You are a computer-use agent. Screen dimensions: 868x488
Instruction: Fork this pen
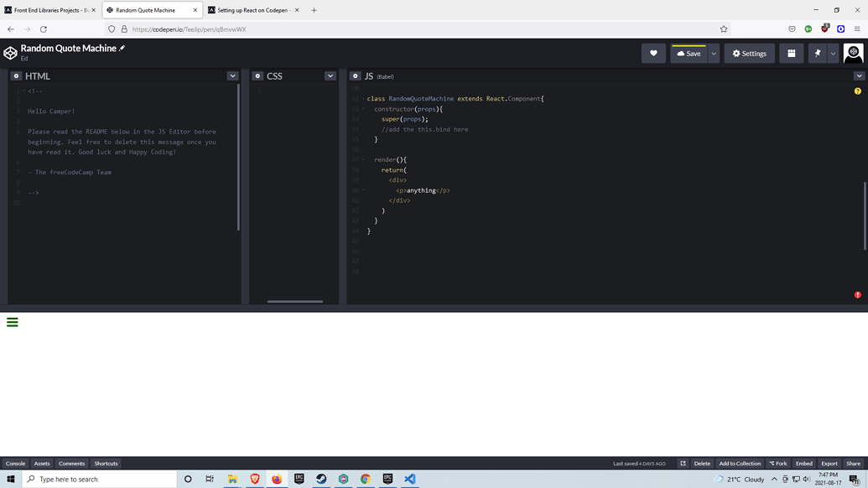coord(777,463)
